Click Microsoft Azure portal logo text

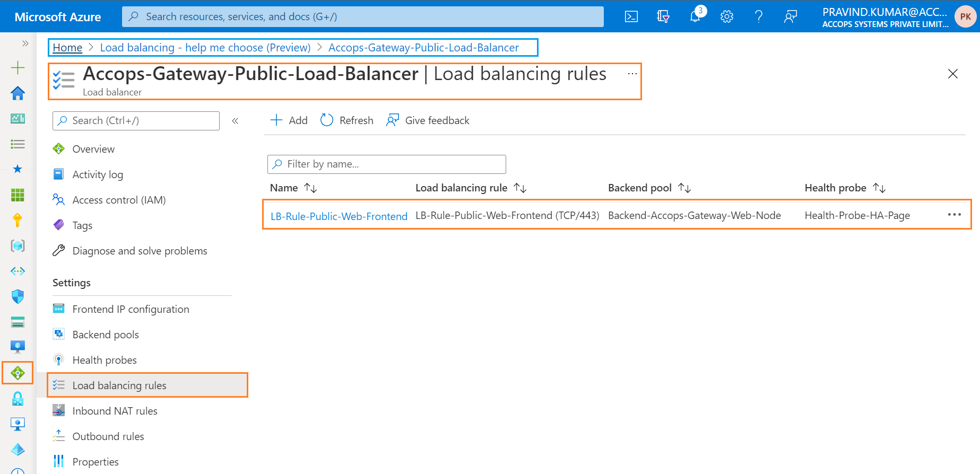click(x=58, y=17)
